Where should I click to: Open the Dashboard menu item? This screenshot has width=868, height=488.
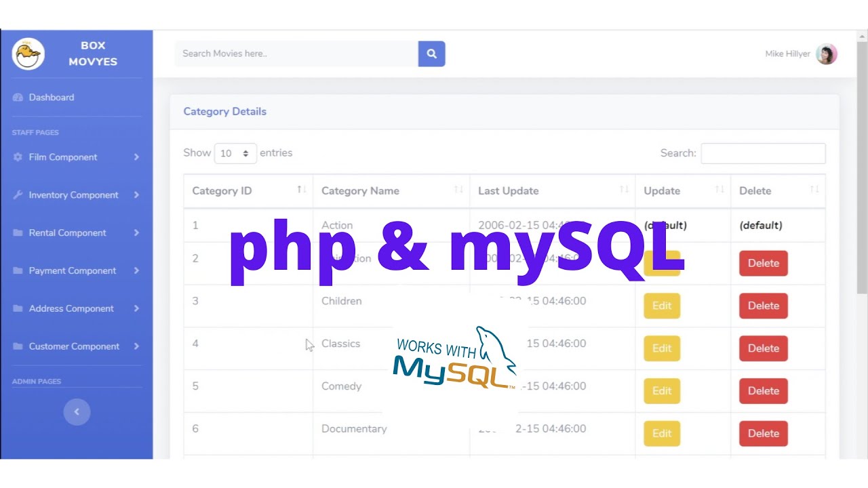pyautogui.click(x=52, y=98)
